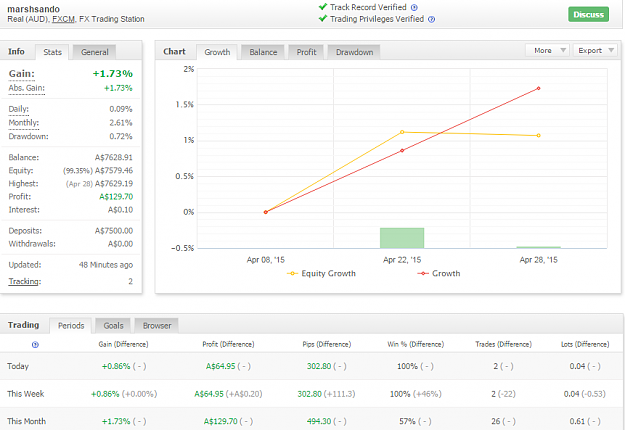Click the 0.72% drawdown value

pyautogui.click(x=121, y=136)
